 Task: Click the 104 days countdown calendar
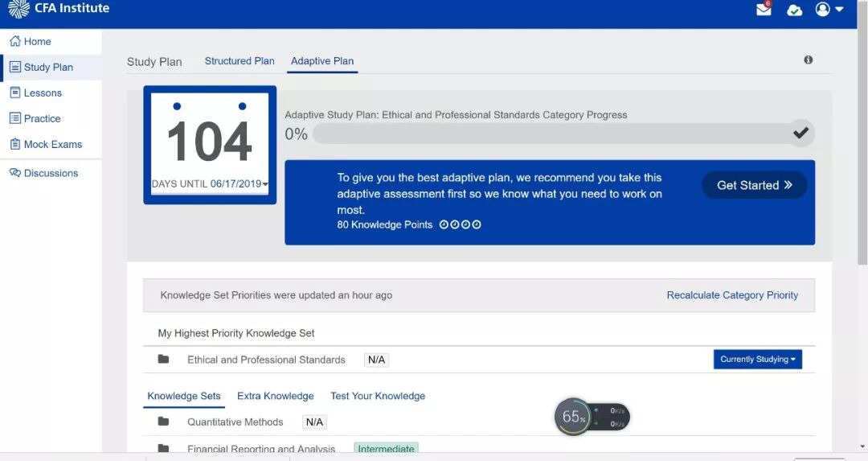coord(210,145)
